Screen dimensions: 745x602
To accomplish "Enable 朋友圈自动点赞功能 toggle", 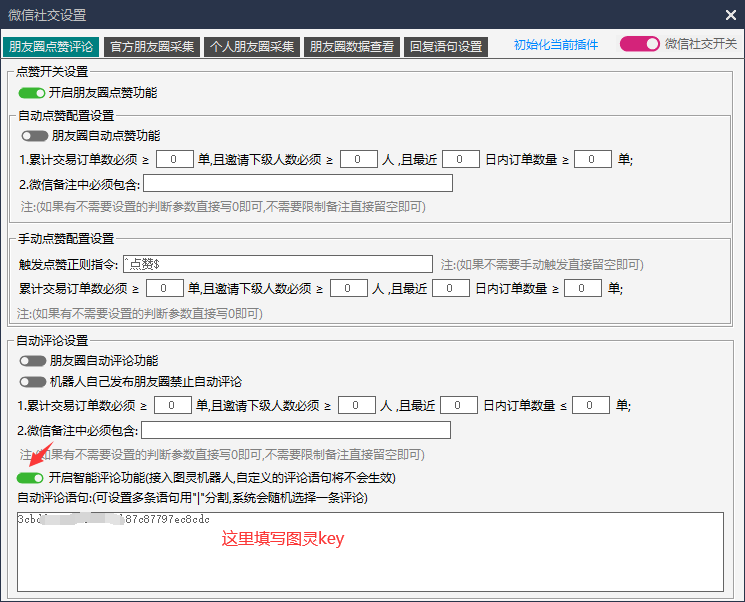I will point(34,136).
